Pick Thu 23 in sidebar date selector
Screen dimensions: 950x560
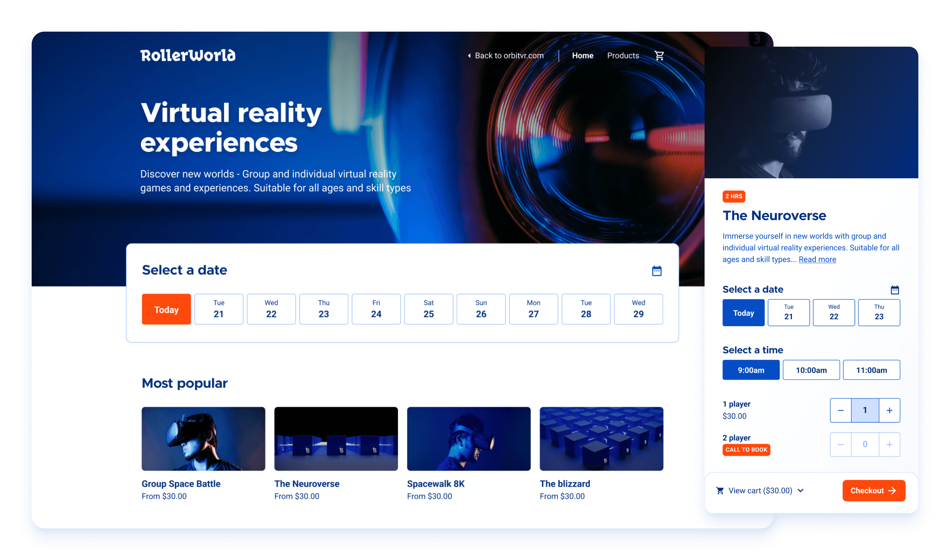(x=879, y=312)
